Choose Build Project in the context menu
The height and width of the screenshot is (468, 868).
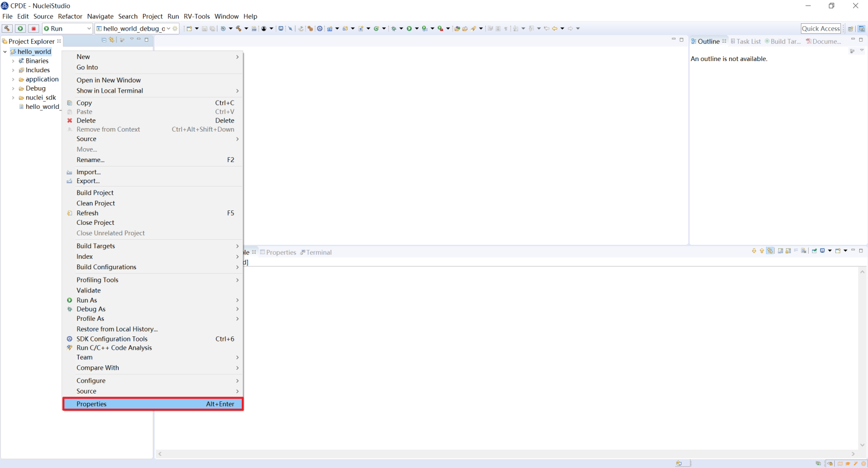coord(95,193)
